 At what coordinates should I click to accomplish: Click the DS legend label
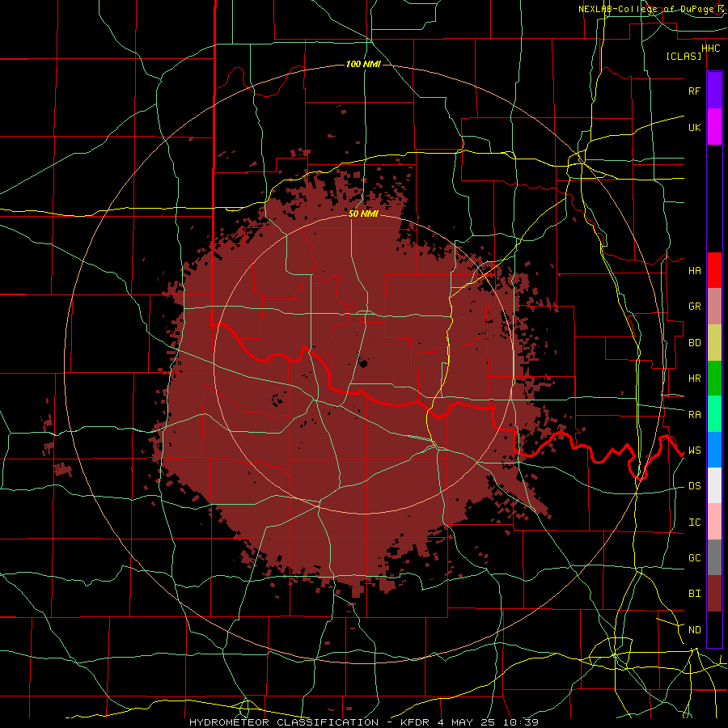(x=694, y=486)
